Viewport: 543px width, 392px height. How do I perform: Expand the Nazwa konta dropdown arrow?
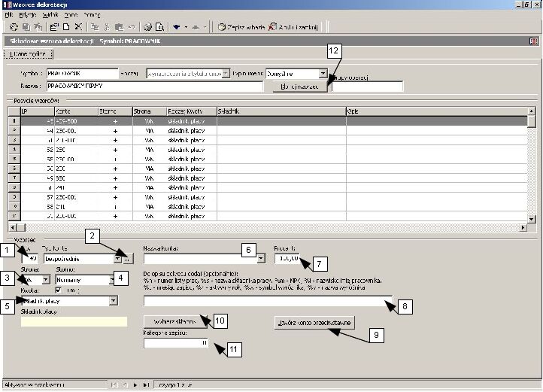click(x=261, y=258)
